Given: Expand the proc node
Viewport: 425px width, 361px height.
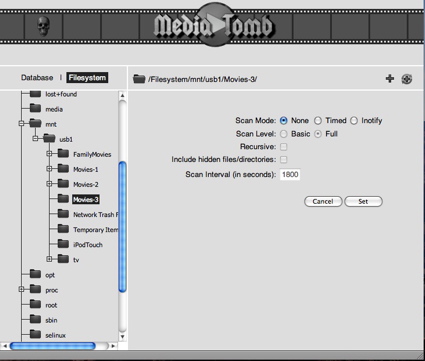Looking at the screenshot, I should pyautogui.click(x=21, y=289).
